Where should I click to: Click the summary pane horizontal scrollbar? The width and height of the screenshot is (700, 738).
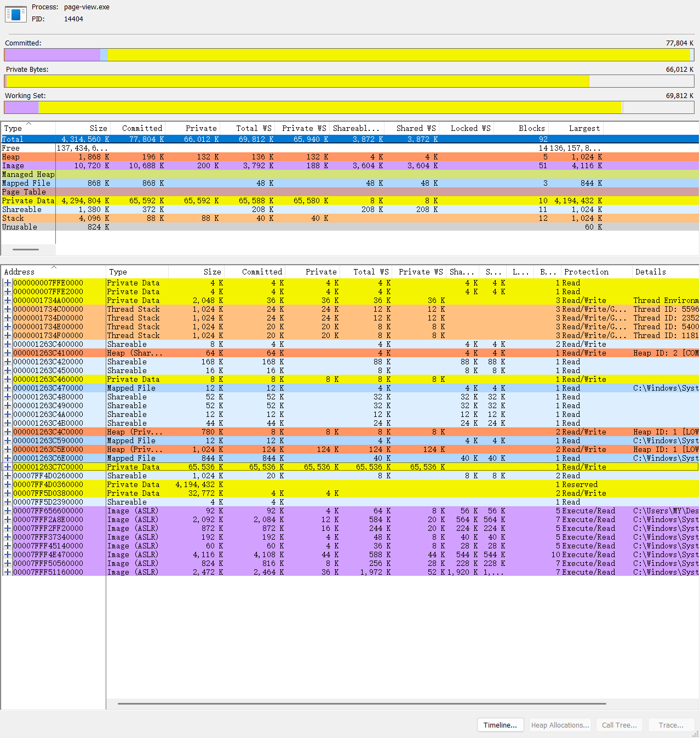point(26,249)
